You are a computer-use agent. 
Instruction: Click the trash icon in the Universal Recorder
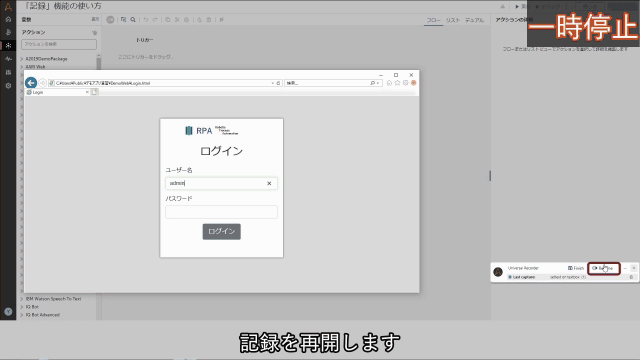(631, 277)
